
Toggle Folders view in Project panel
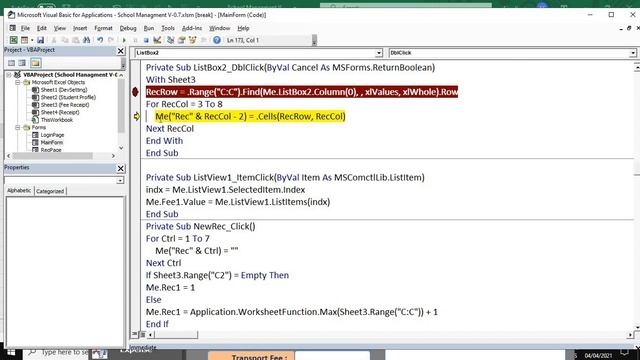[x=36, y=63]
